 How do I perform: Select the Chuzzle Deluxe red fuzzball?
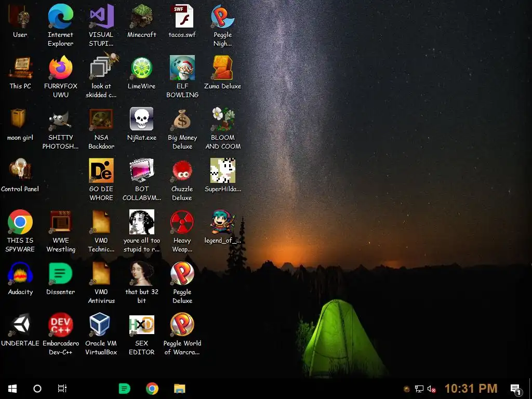(x=182, y=170)
